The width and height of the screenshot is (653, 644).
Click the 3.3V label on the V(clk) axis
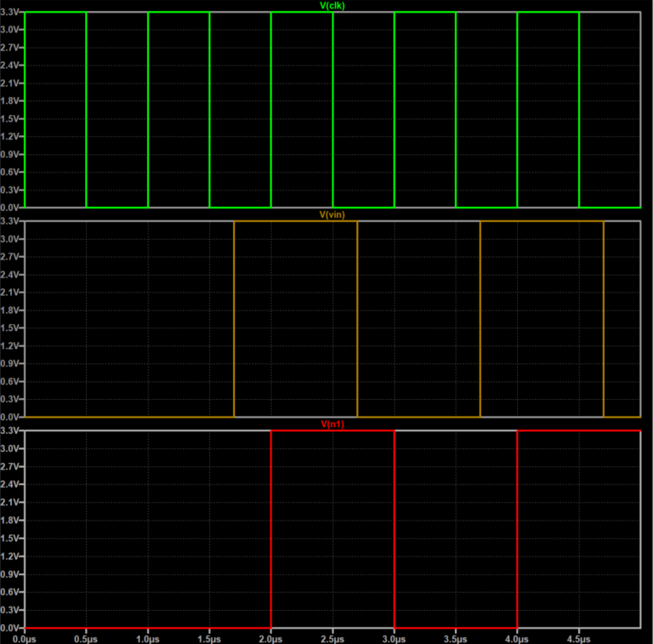click(x=11, y=13)
